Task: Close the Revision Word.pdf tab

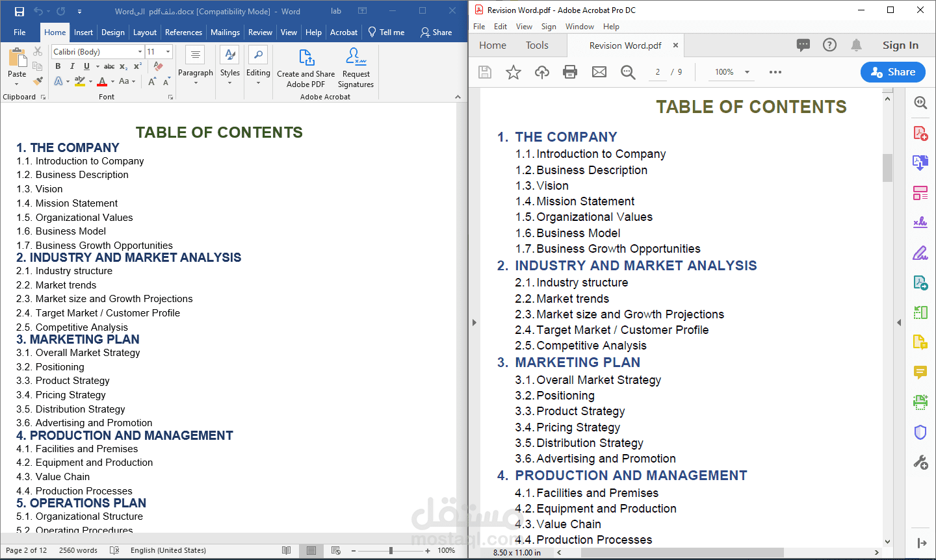Action: click(x=675, y=45)
